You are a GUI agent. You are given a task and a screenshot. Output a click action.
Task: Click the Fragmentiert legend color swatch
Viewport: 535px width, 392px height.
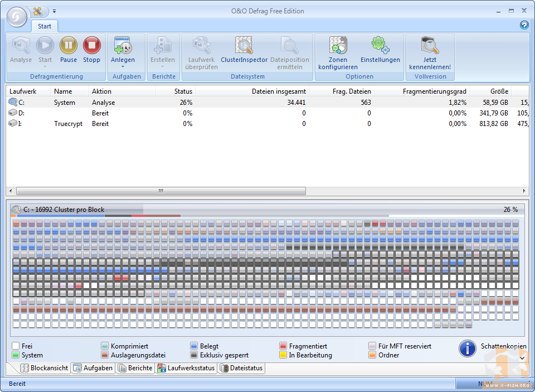click(x=283, y=346)
